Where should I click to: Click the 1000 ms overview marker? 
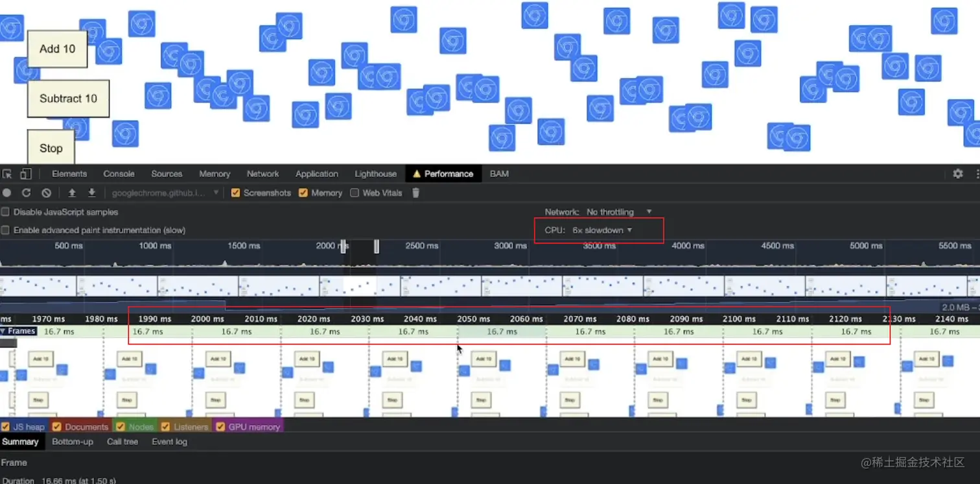tap(157, 246)
